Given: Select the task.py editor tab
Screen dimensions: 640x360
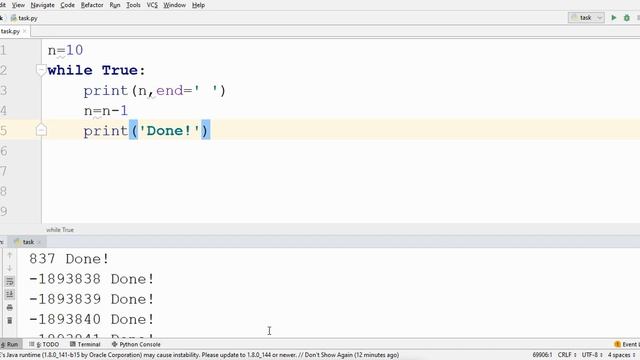Looking at the screenshot, I should tap(10, 31).
